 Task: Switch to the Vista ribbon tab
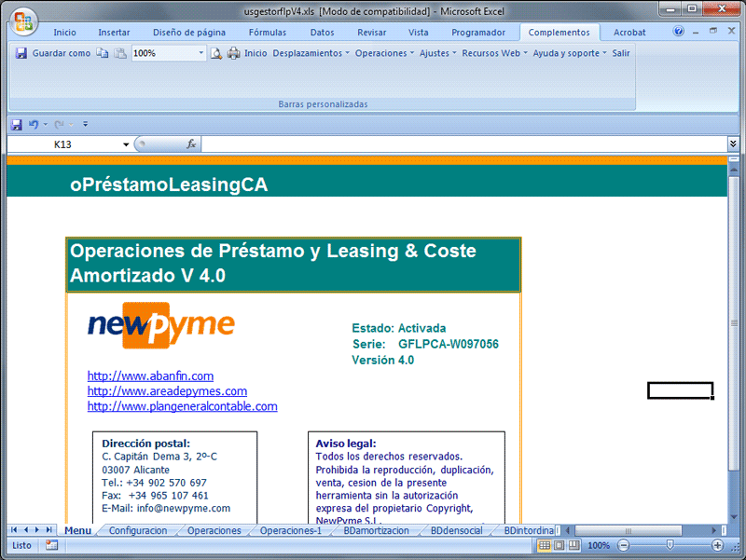[418, 33]
